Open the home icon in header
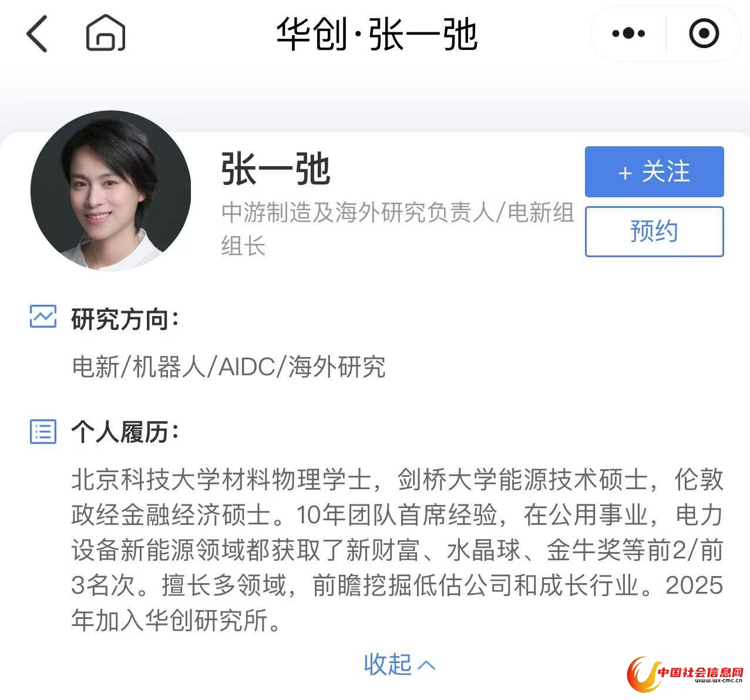Viewport: 750px width, 700px height. (106, 33)
